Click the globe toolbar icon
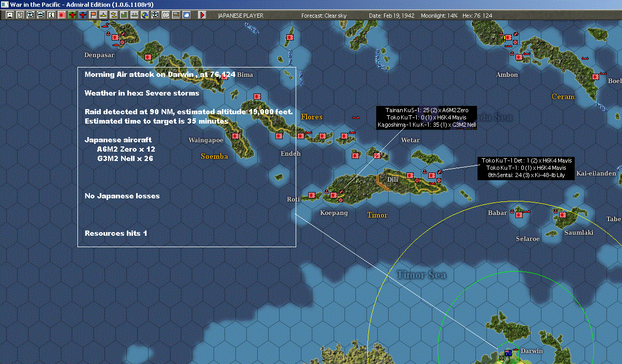 click(x=145, y=15)
